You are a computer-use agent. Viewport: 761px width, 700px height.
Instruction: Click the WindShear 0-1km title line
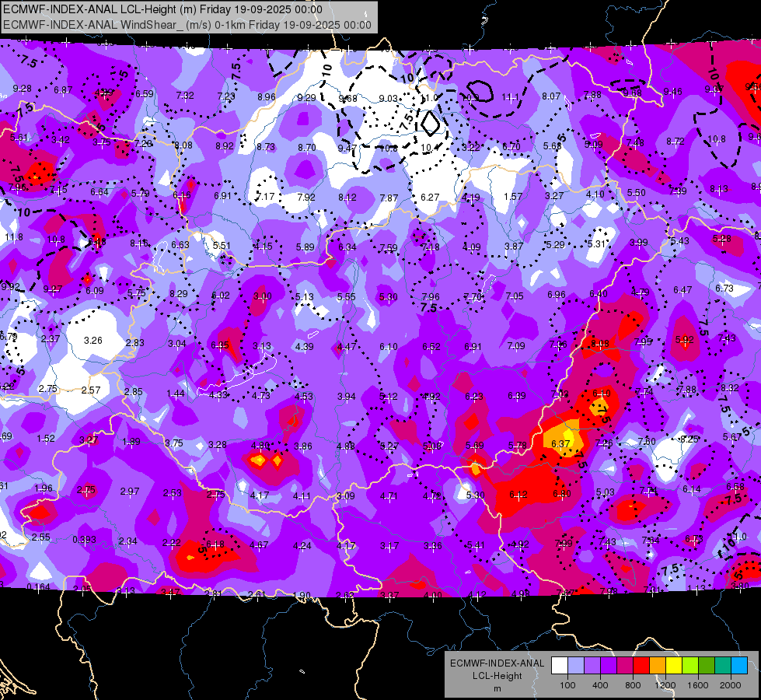pos(187,25)
